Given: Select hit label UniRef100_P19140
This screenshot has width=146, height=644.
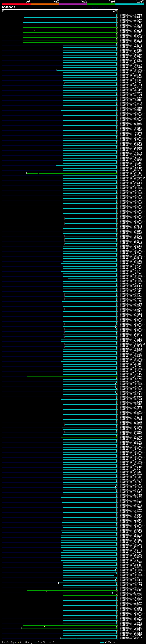Looking at the screenshot, I should (x=131, y=186).
